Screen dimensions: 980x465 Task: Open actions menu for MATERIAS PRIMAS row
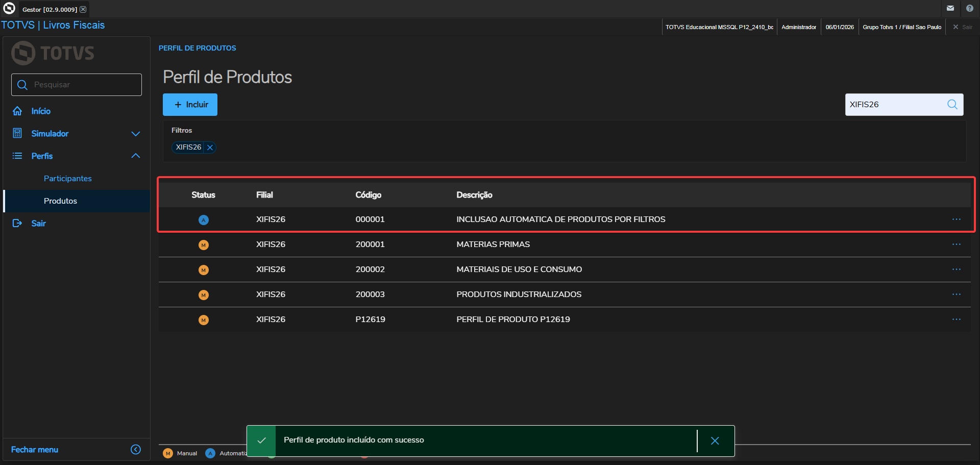956,244
